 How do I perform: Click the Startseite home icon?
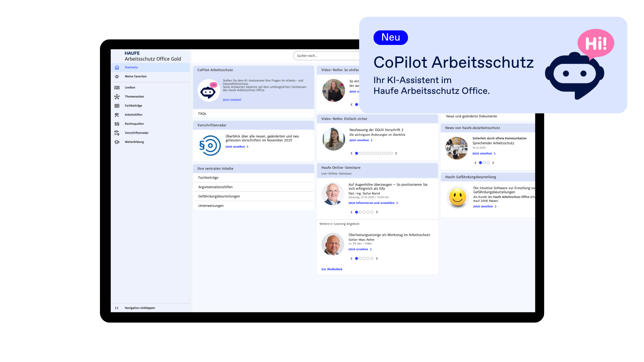(x=117, y=67)
